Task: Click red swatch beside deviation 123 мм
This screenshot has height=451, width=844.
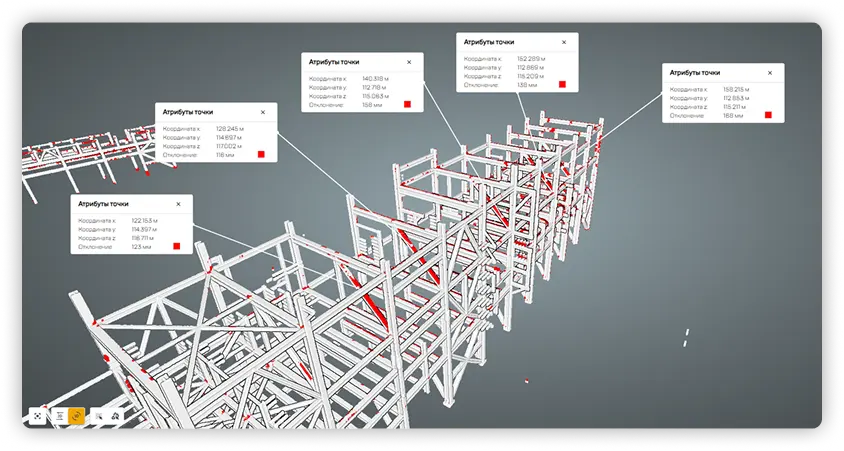Action: coord(176,246)
